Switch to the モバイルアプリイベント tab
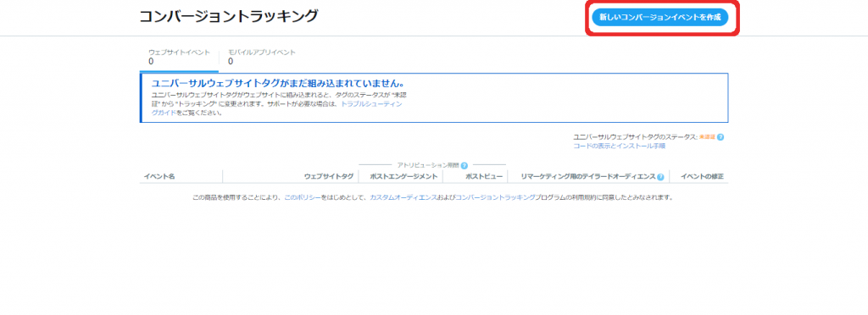 click(x=262, y=57)
